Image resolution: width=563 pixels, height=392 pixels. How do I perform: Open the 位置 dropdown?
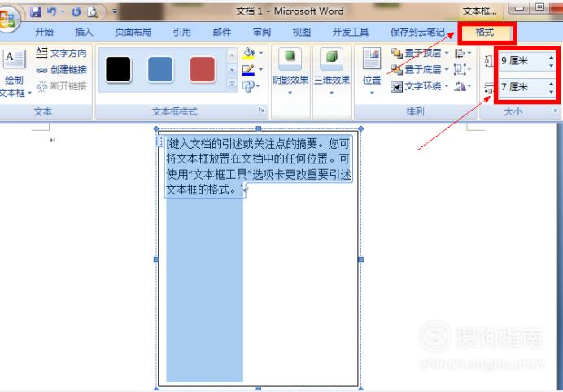tap(372, 73)
